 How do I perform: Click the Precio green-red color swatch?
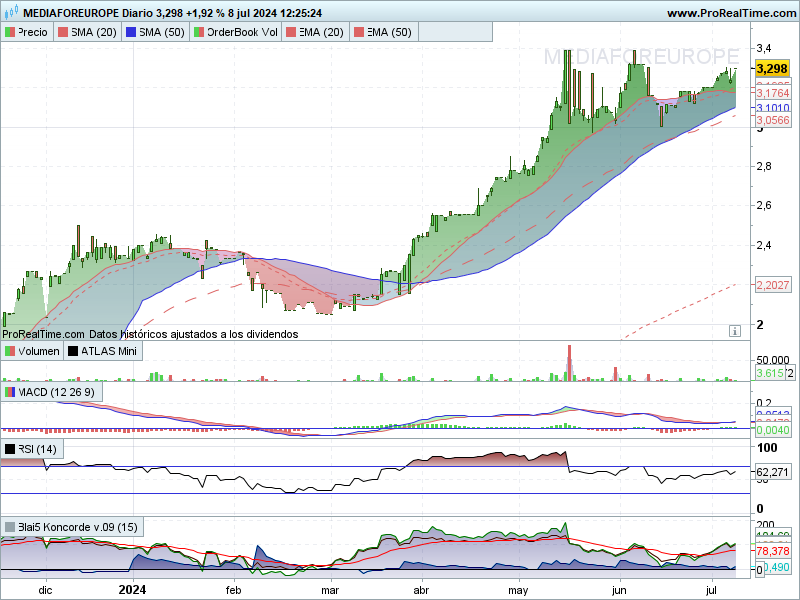point(10,32)
